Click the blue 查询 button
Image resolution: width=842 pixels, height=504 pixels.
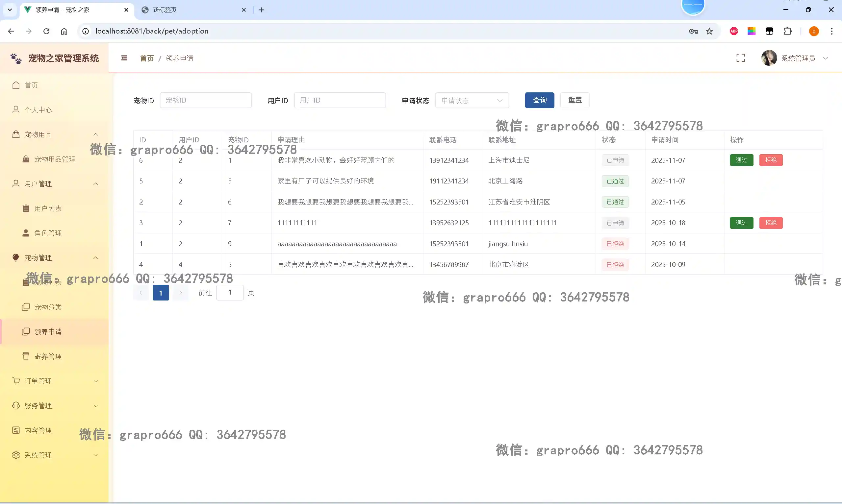click(539, 100)
